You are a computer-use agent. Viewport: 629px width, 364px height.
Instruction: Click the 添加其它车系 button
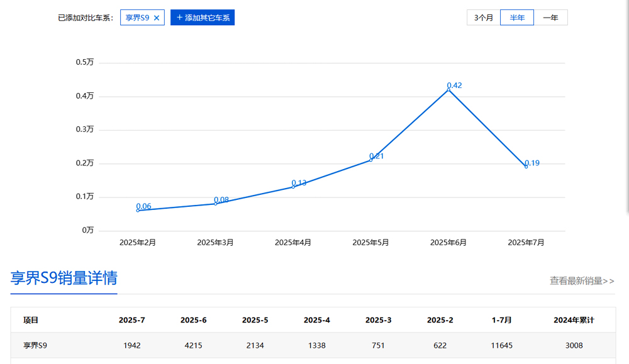click(x=203, y=18)
